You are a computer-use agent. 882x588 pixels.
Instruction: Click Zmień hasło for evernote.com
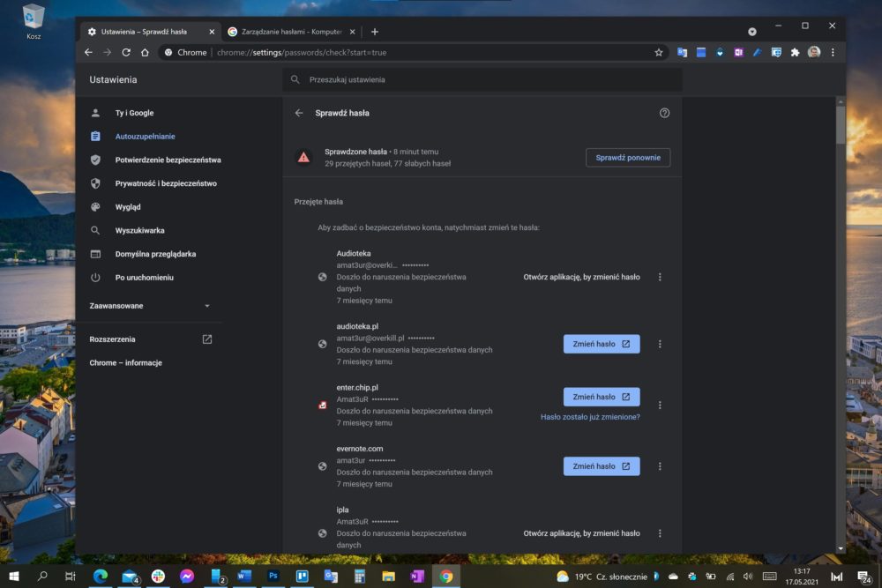pyautogui.click(x=602, y=466)
